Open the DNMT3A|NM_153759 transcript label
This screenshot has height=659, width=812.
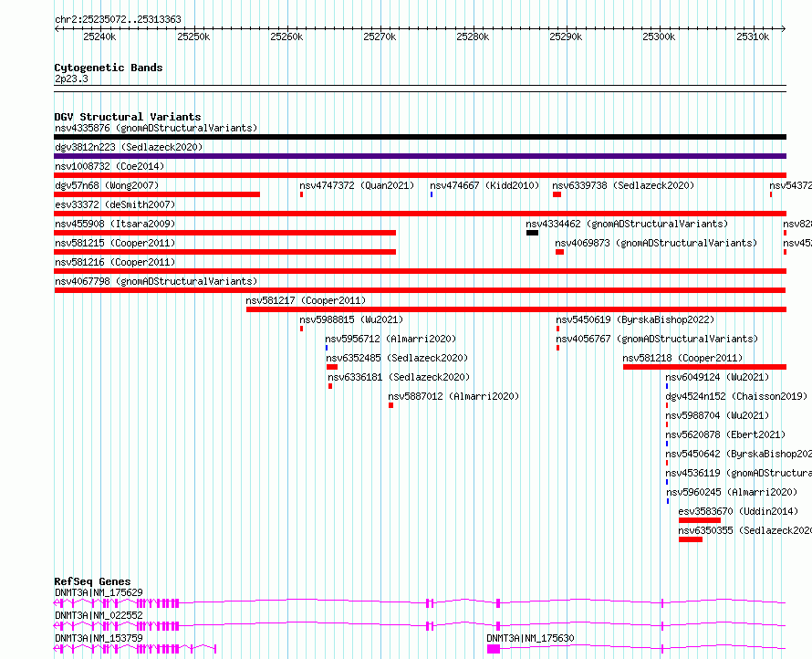pos(99,638)
